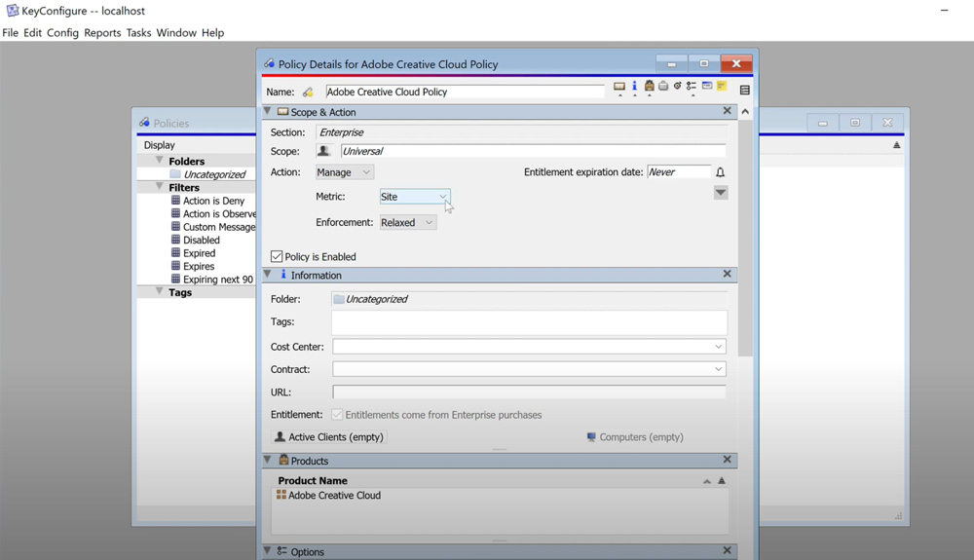Select the Action is Observe filter

(x=218, y=213)
